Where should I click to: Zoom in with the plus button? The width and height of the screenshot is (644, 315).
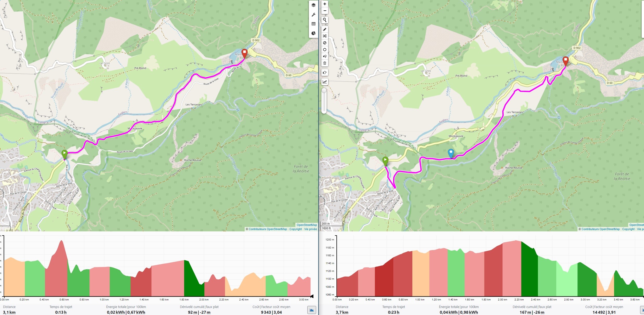tap(324, 4)
